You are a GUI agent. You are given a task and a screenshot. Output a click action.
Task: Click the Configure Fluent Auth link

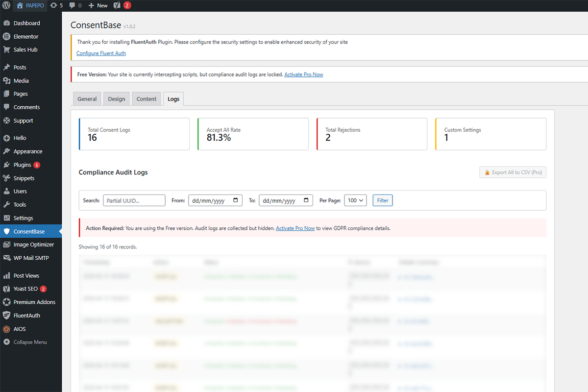click(x=101, y=53)
